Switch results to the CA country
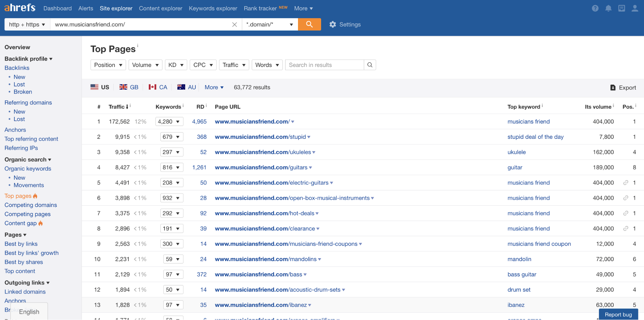This screenshot has width=644, height=320. pos(158,87)
